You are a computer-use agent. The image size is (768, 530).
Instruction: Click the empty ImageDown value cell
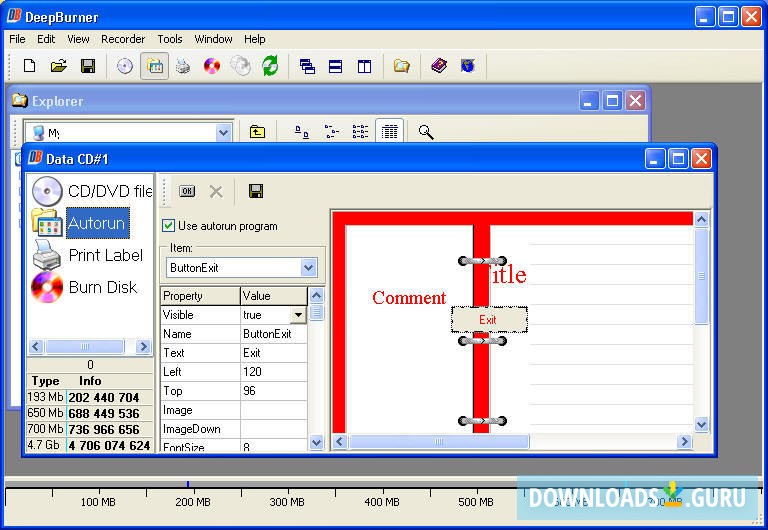pos(274,429)
